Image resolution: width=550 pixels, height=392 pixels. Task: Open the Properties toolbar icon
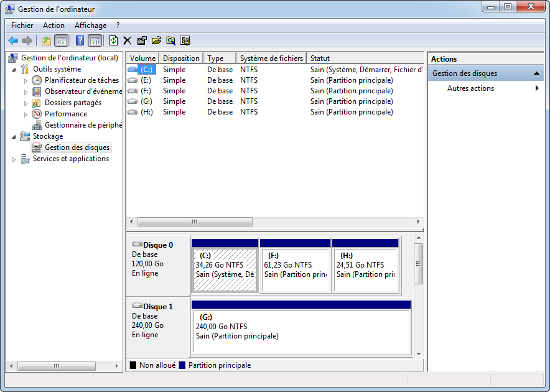tap(142, 40)
